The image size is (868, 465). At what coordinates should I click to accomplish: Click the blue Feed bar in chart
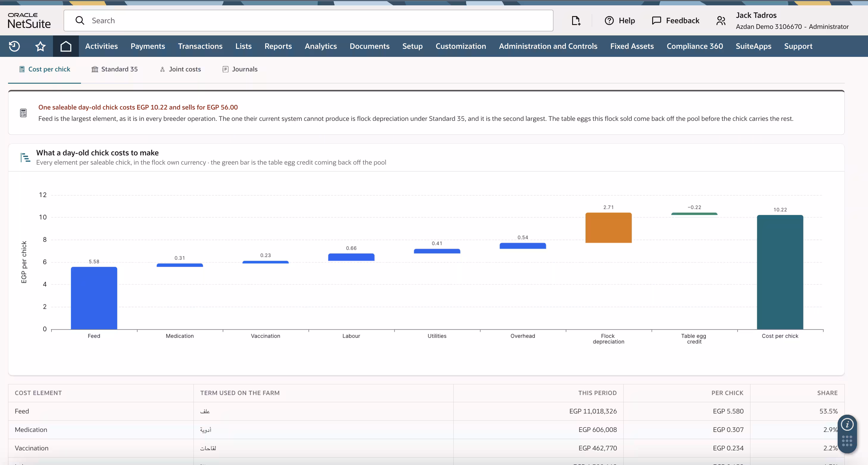pyautogui.click(x=94, y=298)
